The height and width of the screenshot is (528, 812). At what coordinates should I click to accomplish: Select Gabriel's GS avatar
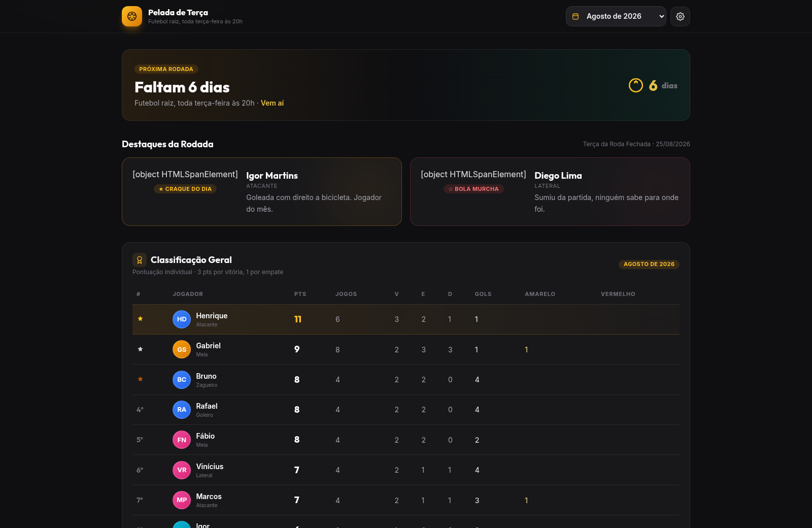coord(182,349)
